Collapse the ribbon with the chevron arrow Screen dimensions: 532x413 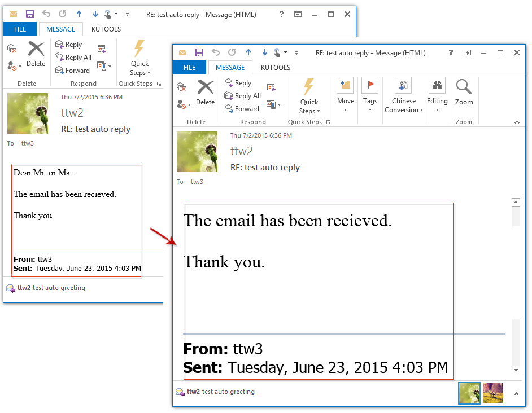point(516,122)
